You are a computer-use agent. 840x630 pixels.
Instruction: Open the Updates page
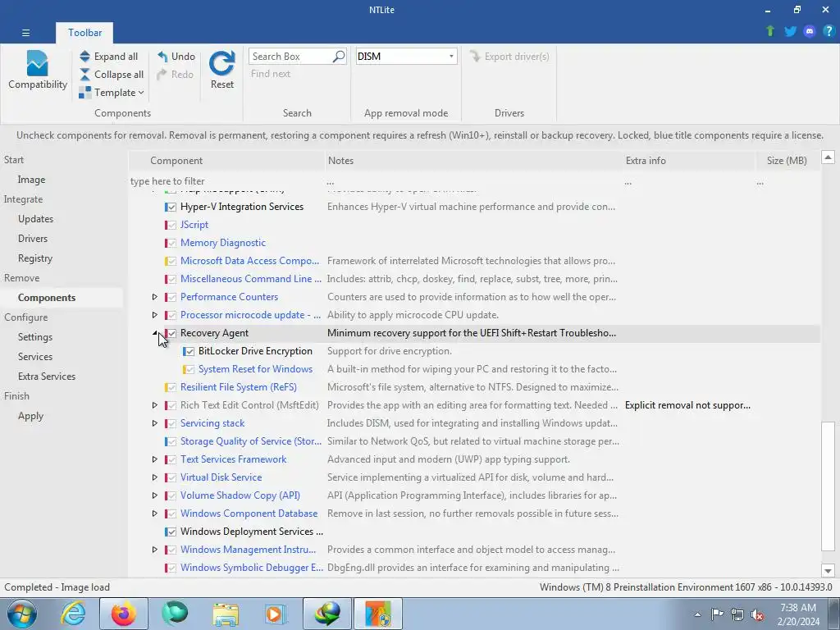[x=35, y=218]
